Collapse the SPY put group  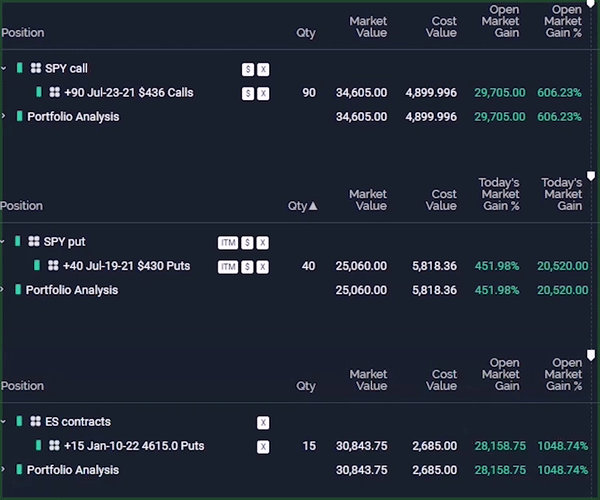coord(4,242)
